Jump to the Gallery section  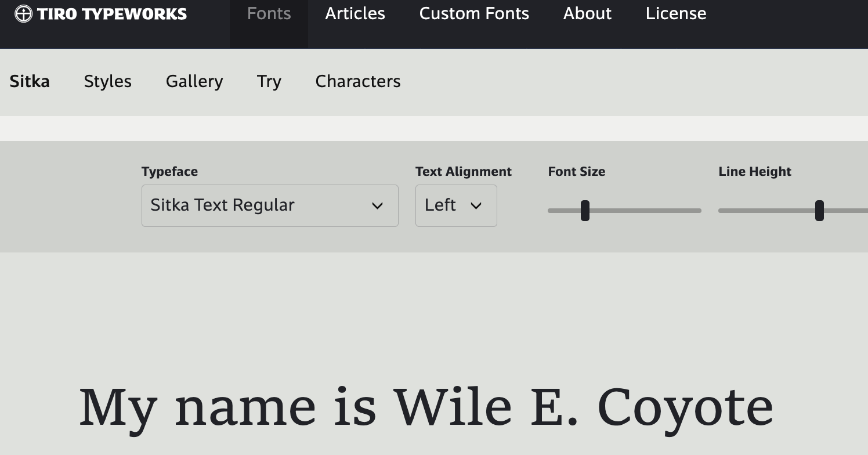click(194, 82)
